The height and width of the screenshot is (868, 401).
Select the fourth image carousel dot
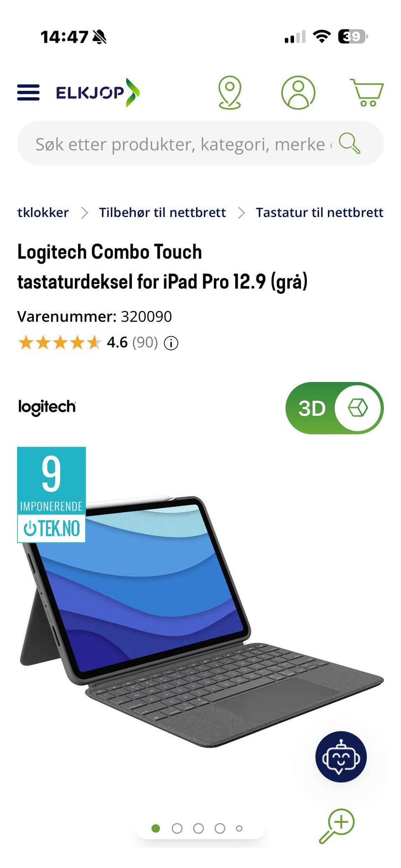click(x=220, y=828)
